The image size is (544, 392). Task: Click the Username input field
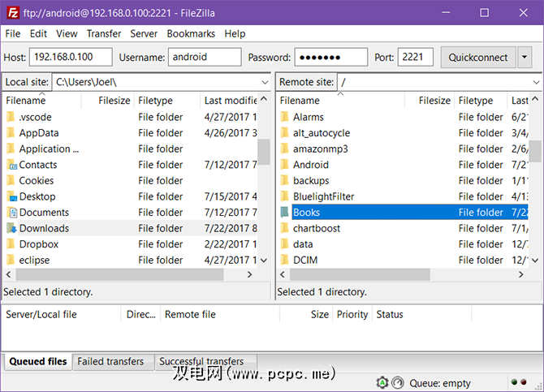point(205,57)
